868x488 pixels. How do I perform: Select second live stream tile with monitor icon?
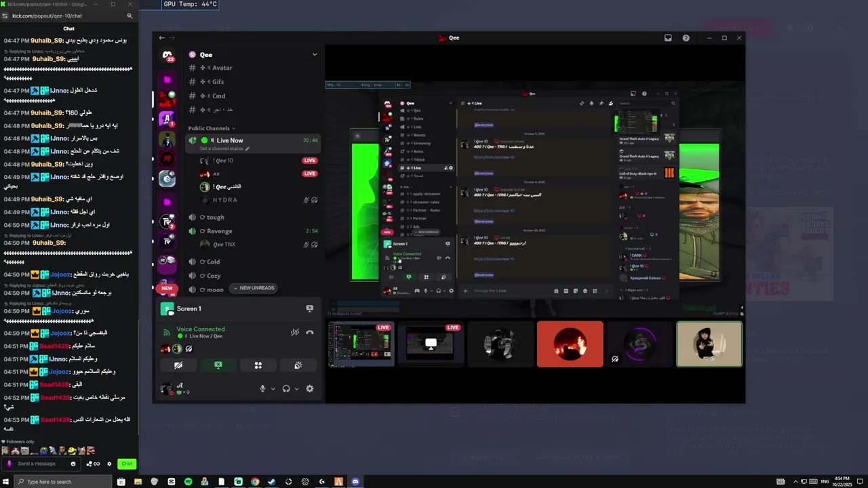[x=431, y=344]
